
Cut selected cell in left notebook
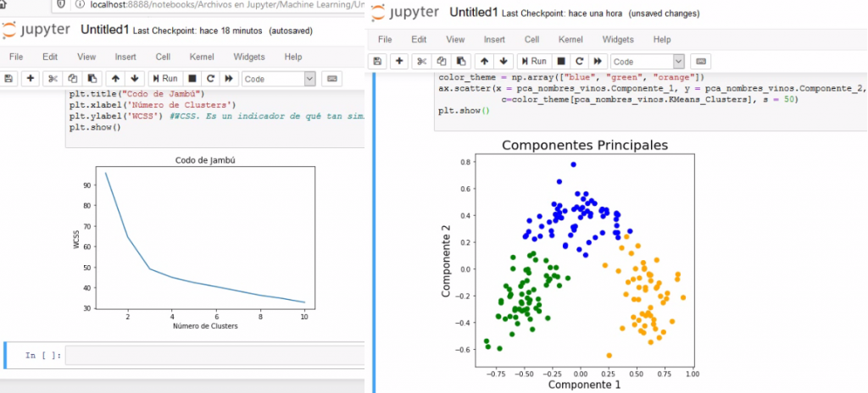point(53,79)
